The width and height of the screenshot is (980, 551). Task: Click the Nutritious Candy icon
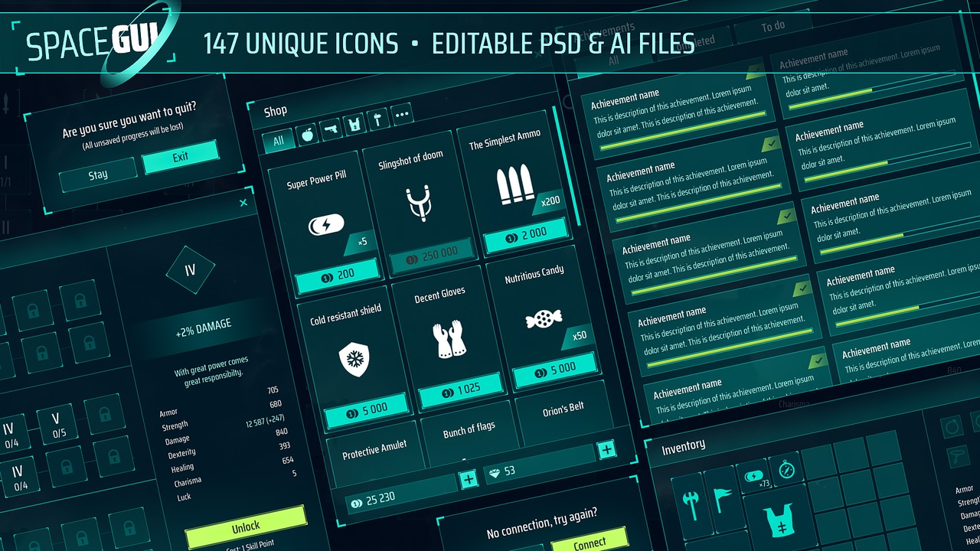[544, 318]
